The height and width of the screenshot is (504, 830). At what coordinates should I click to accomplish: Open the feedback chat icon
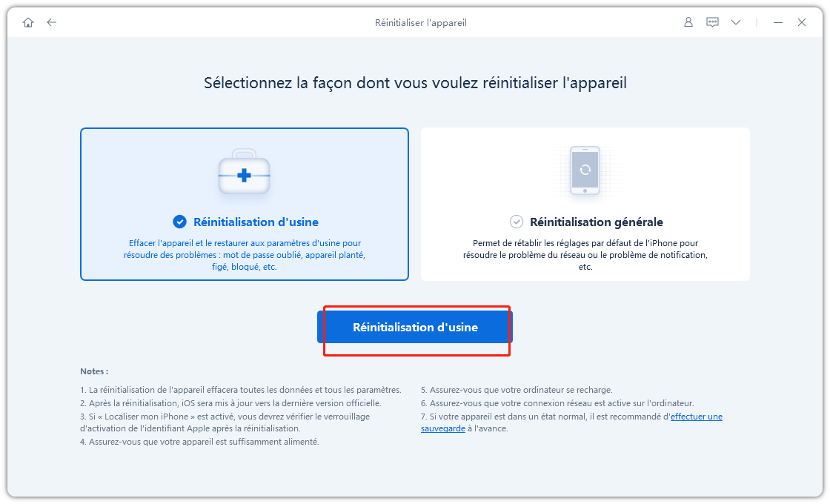[x=712, y=22]
